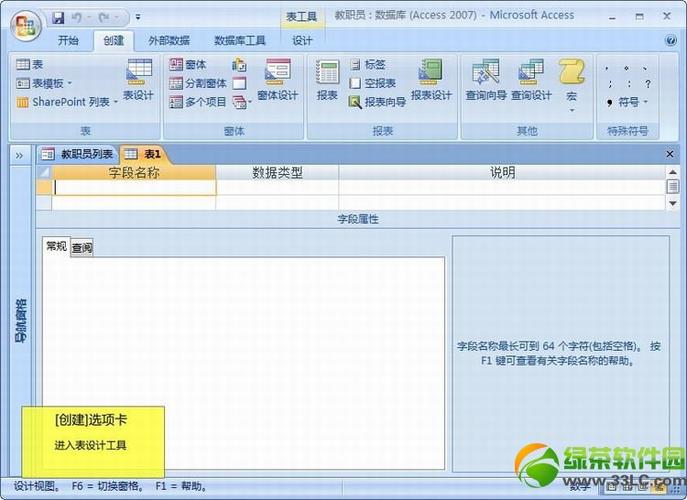The image size is (687, 500).
Task: Click the 报表 report button
Action: coord(328,80)
